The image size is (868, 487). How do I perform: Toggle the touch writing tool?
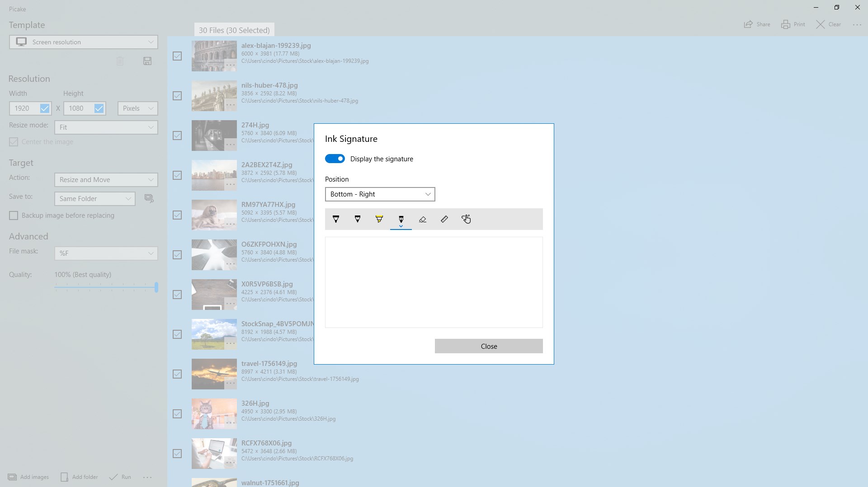(x=466, y=219)
